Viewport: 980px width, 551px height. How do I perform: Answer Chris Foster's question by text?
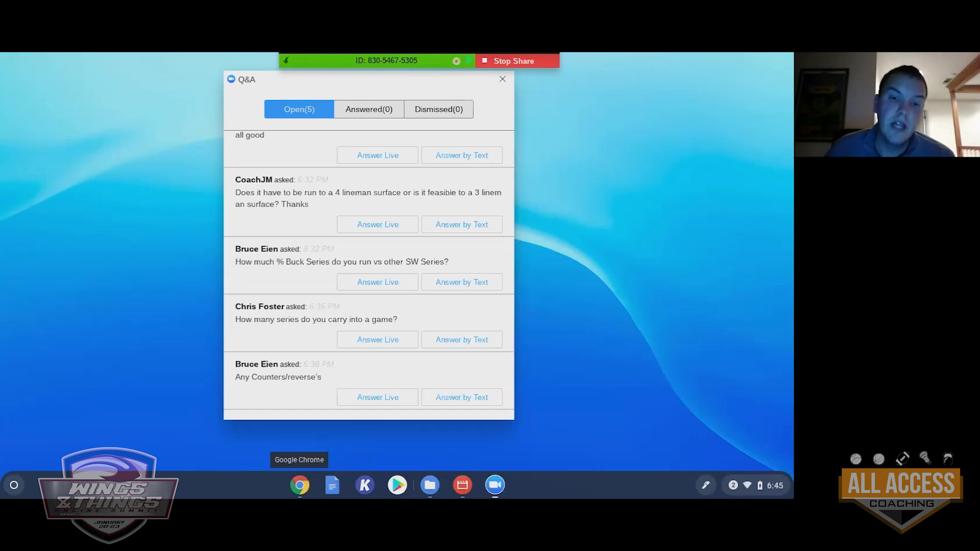click(x=461, y=340)
